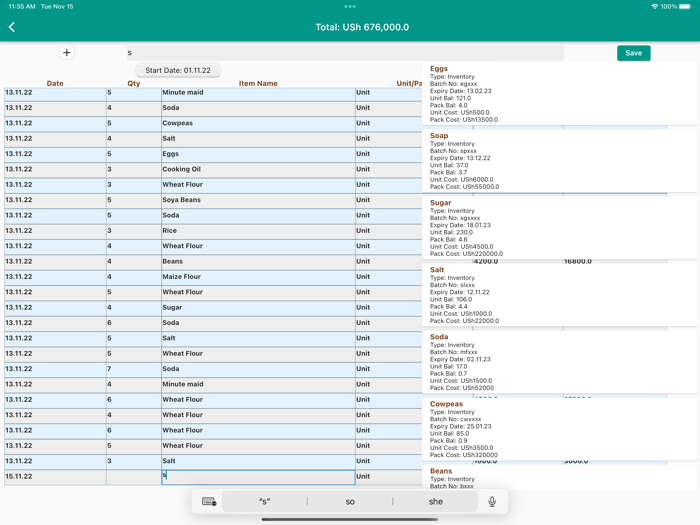Click the Eggs item name cell
This screenshot has height=525, width=700.
(x=258, y=154)
